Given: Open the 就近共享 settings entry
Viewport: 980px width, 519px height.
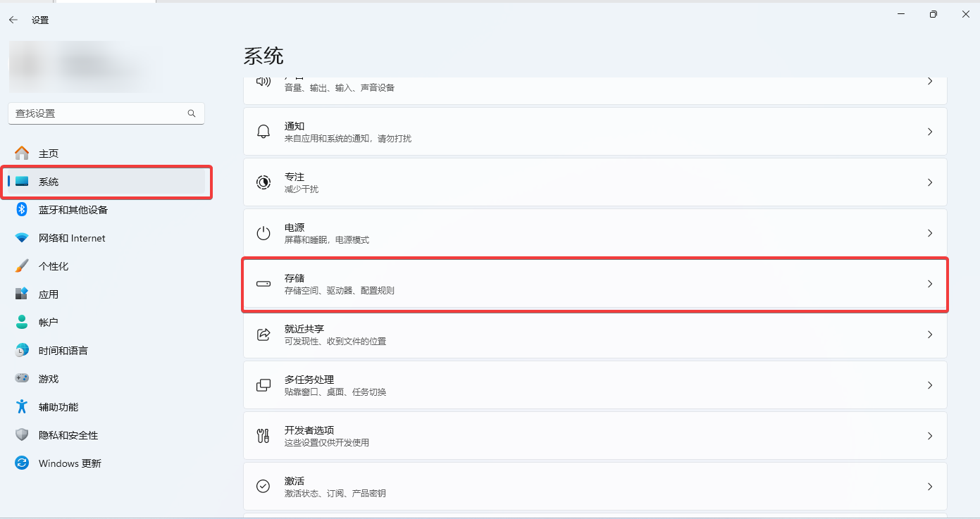Looking at the screenshot, I should click(595, 334).
